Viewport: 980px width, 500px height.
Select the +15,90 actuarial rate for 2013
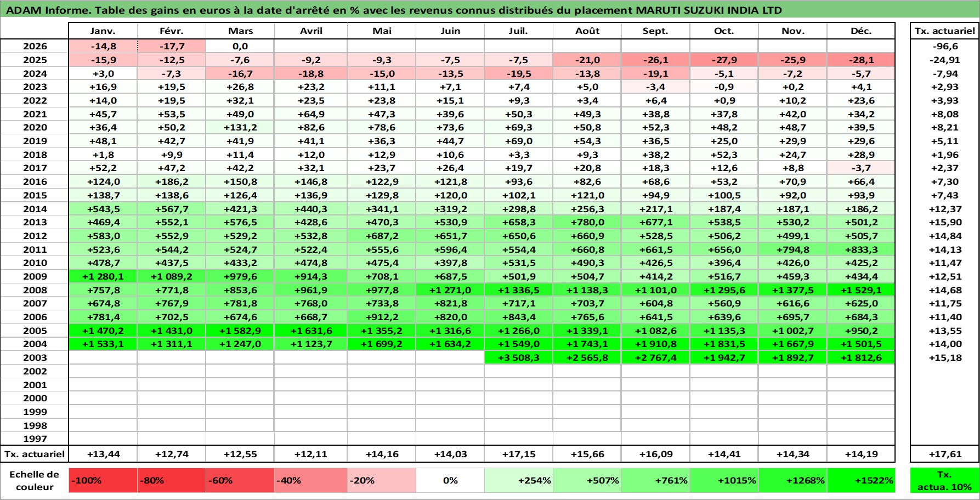tap(945, 222)
